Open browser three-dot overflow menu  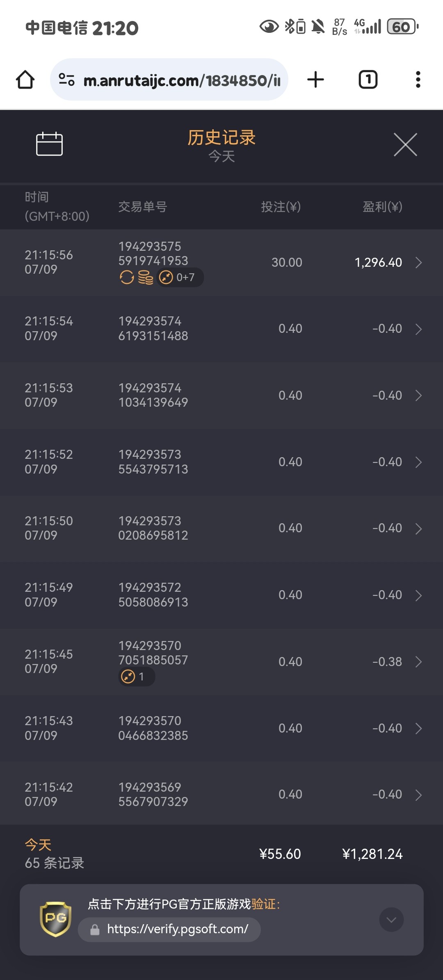click(418, 80)
